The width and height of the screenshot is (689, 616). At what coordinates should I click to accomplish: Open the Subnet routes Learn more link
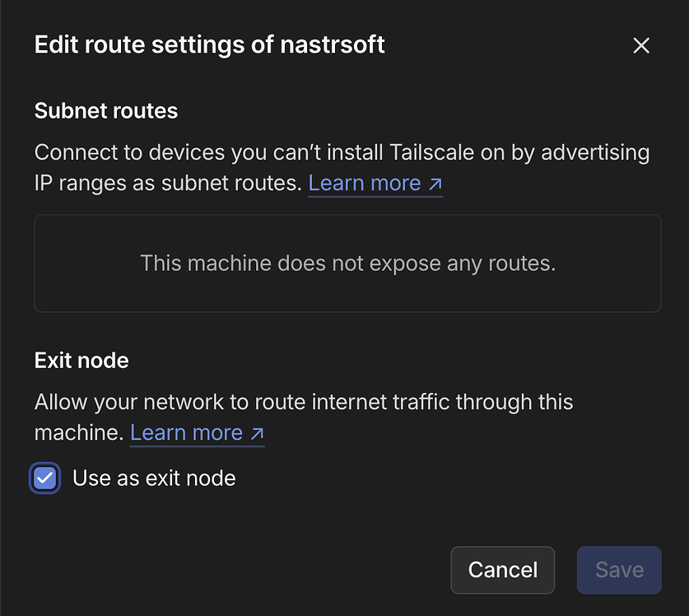click(365, 183)
